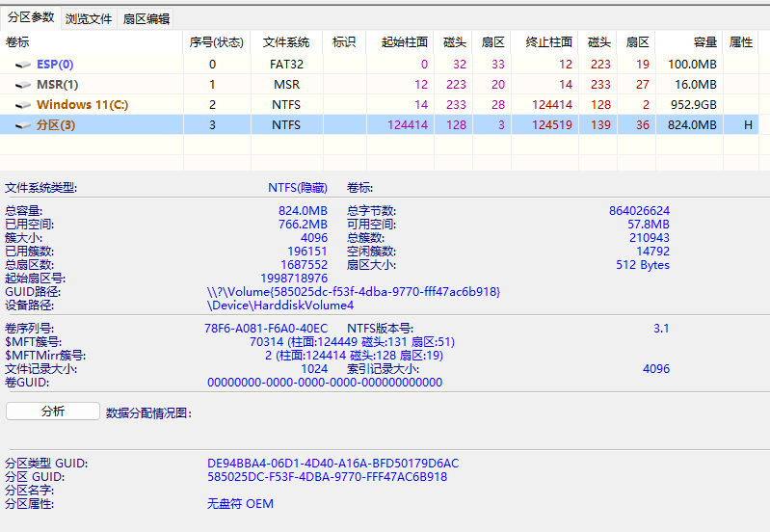Select the 分区参数 tab
The width and height of the screenshot is (770, 532).
point(31,17)
